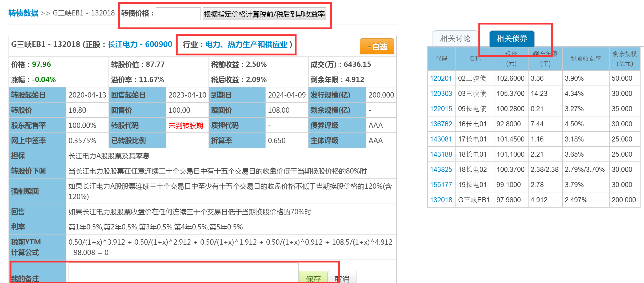Open the 长江电力 - 600900 stock link
The image size is (644, 283).
pos(140,44)
